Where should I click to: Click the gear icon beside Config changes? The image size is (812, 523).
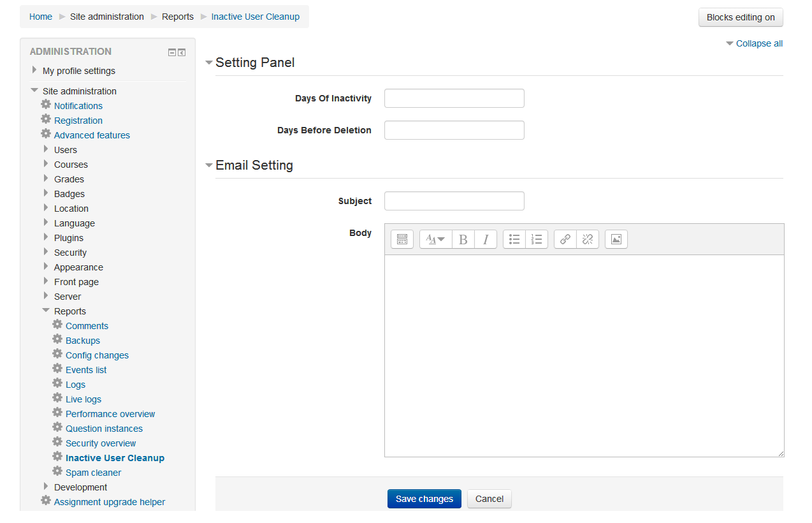57,354
